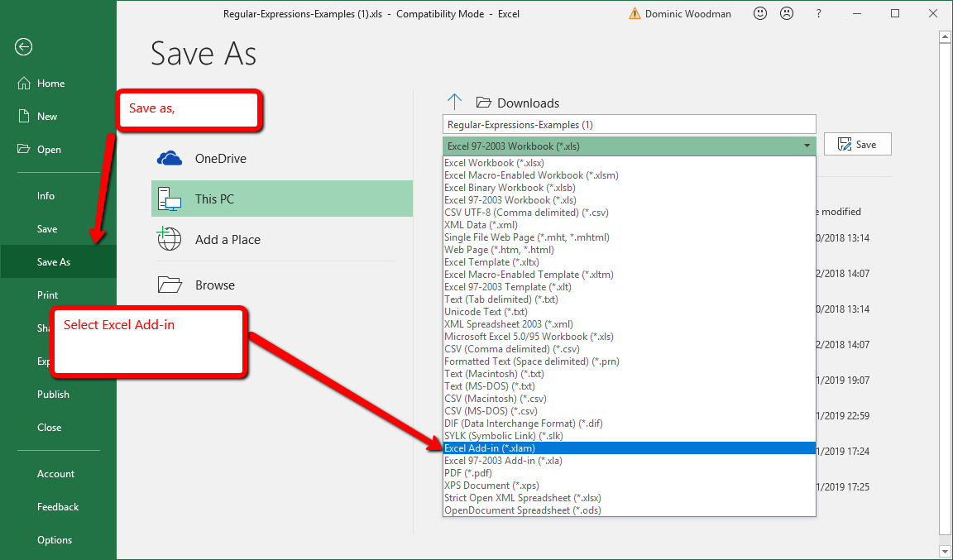The height and width of the screenshot is (560, 953).
Task: Select This PC location
Action: pos(281,199)
